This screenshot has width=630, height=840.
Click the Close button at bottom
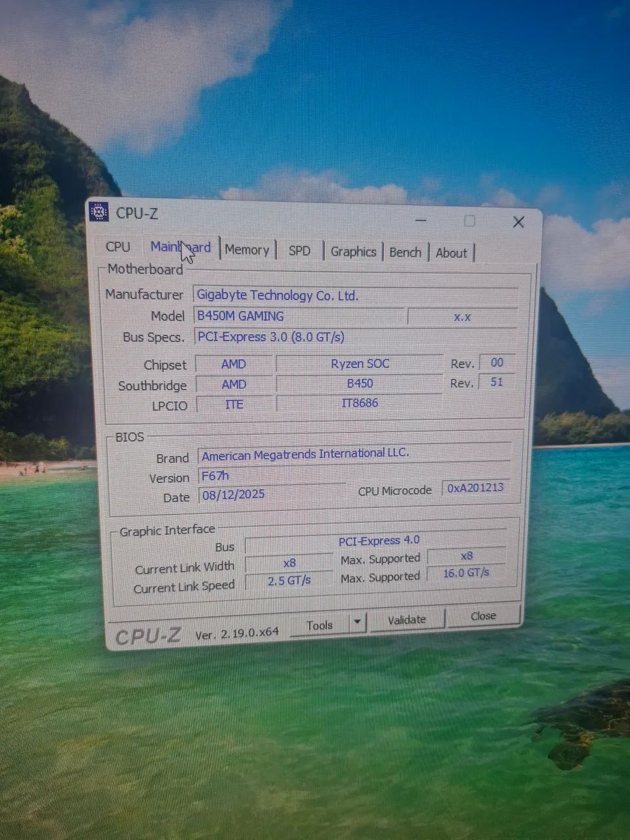pyautogui.click(x=483, y=616)
